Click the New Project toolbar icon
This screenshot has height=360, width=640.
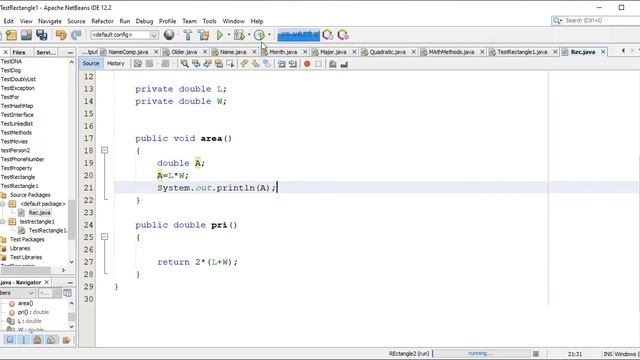11,35
